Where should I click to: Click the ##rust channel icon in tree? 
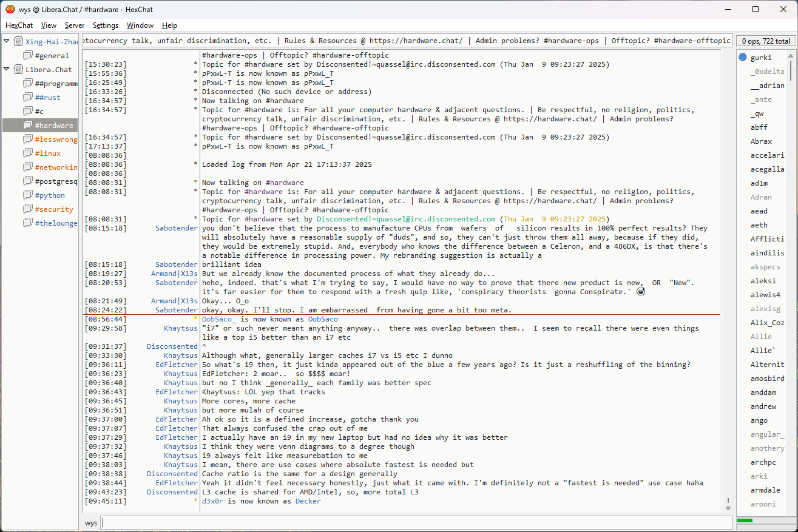tap(28, 98)
